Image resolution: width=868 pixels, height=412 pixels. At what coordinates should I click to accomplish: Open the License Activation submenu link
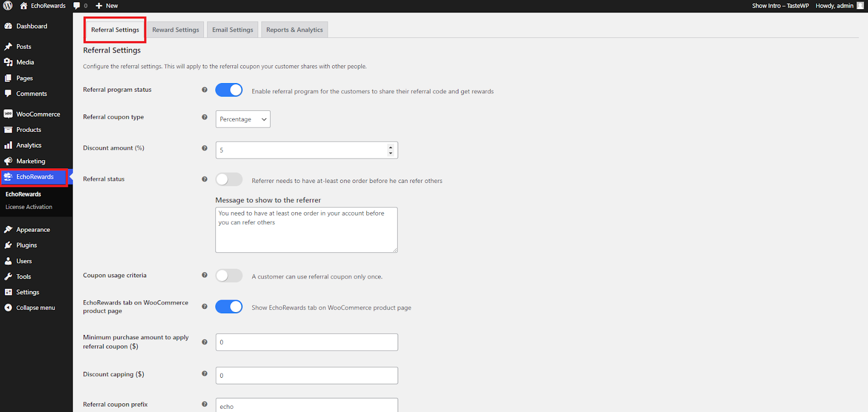click(29, 207)
